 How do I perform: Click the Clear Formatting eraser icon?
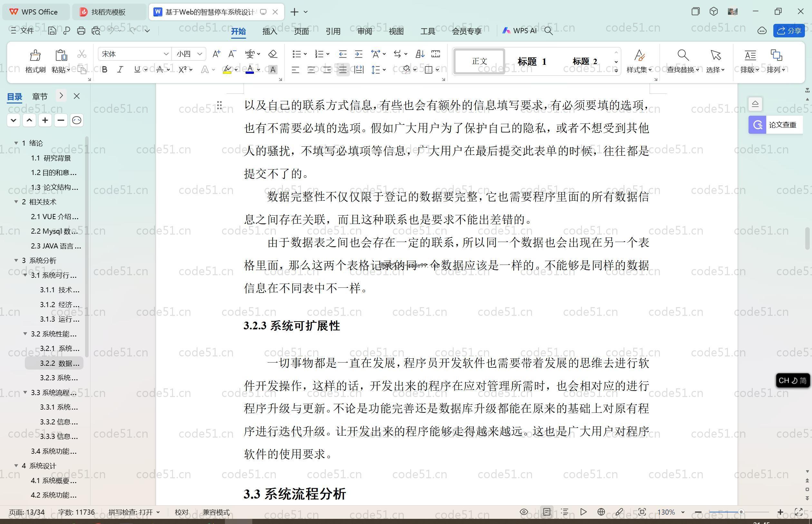tap(273, 54)
